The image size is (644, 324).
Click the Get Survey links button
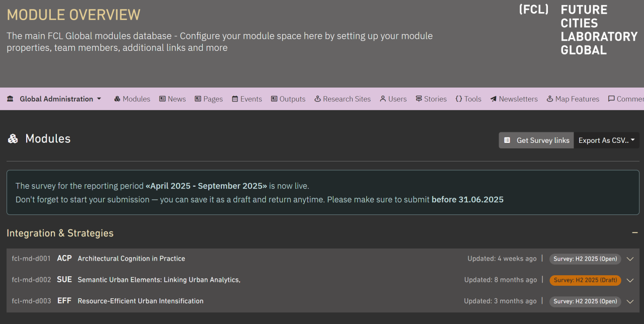tap(536, 140)
